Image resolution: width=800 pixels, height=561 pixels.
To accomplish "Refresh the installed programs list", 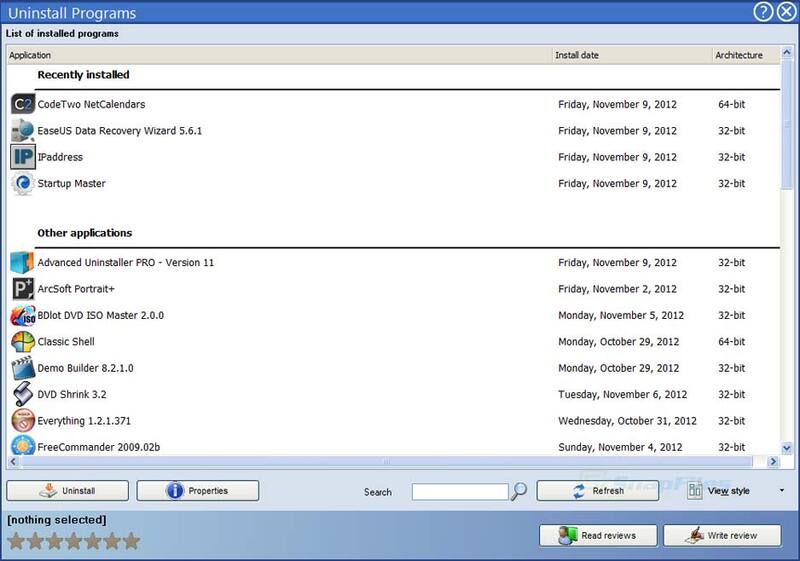I will pyautogui.click(x=597, y=491).
